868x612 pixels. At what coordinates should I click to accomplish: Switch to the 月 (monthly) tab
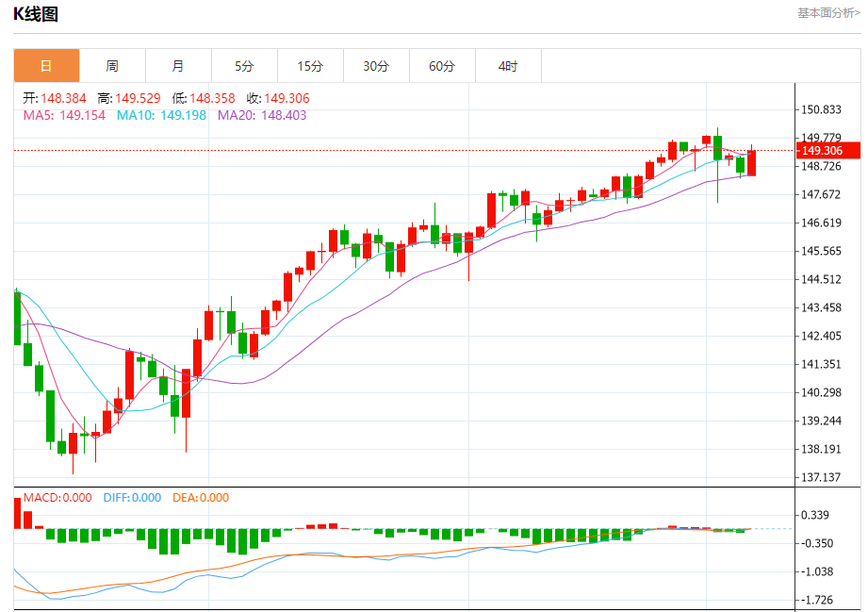(178, 66)
